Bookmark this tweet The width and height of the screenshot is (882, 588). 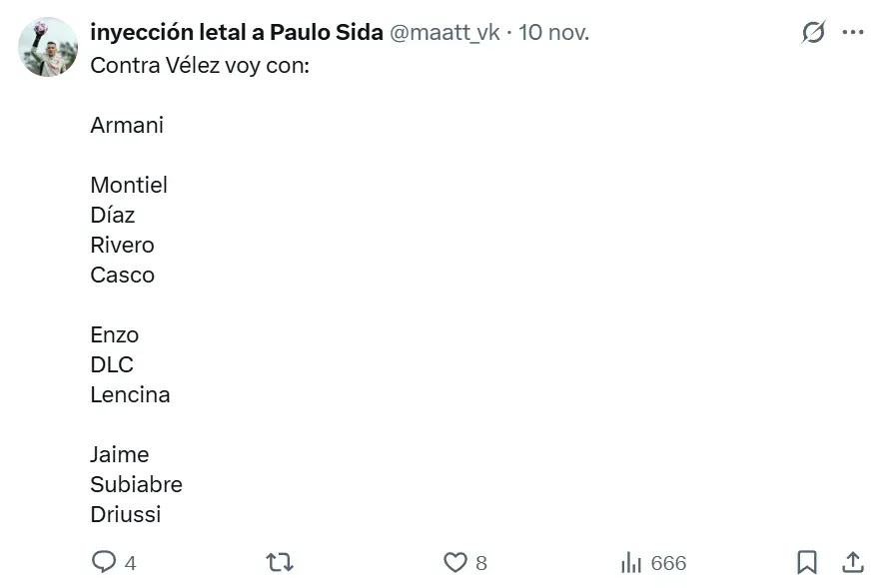[807, 562]
